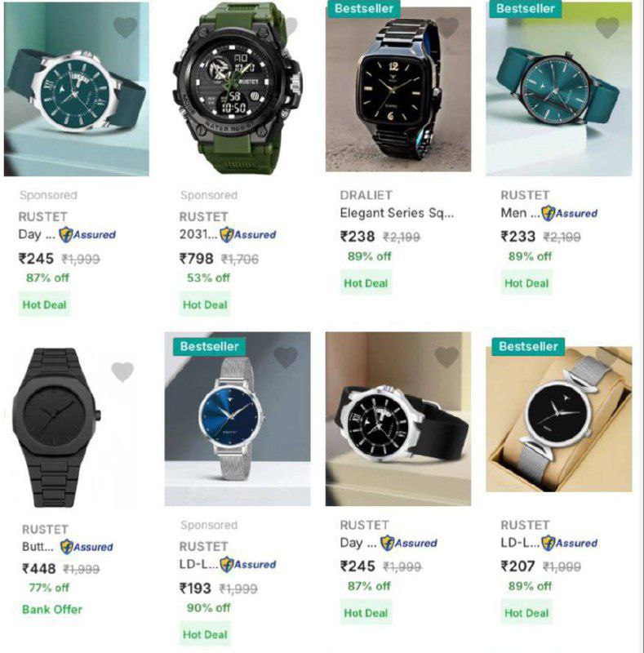Favorite the Draliet square black watch

(x=447, y=28)
